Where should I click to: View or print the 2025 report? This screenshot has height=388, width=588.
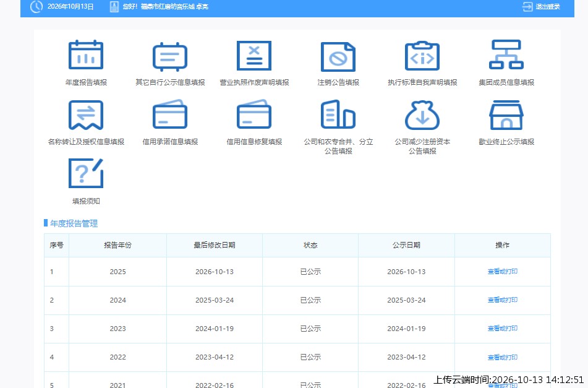pyautogui.click(x=503, y=271)
